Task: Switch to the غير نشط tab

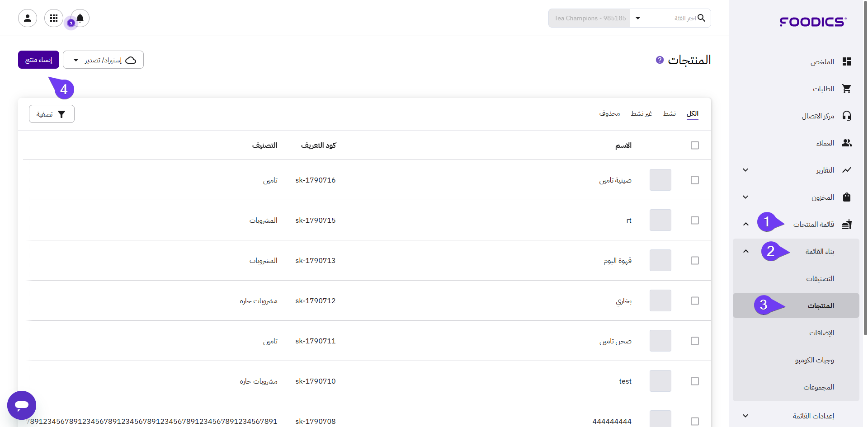Action: pyautogui.click(x=641, y=113)
